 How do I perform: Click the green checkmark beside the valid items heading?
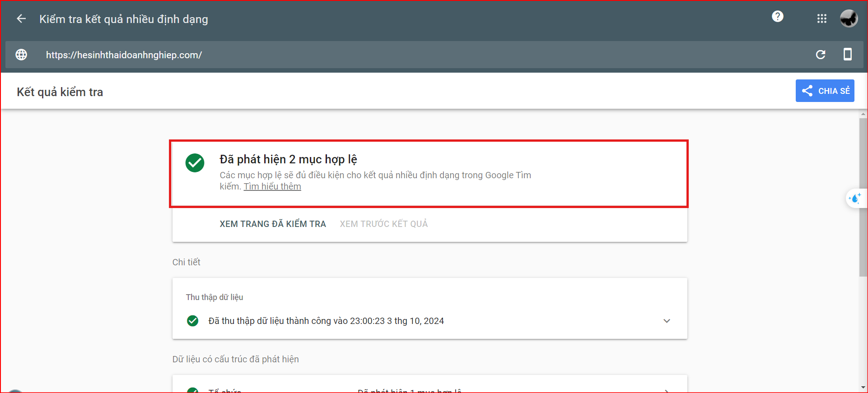point(195,163)
